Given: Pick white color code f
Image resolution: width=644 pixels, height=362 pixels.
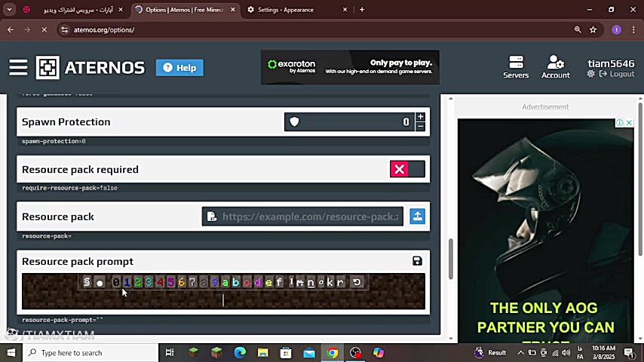Looking at the screenshot, I should click(279, 282).
